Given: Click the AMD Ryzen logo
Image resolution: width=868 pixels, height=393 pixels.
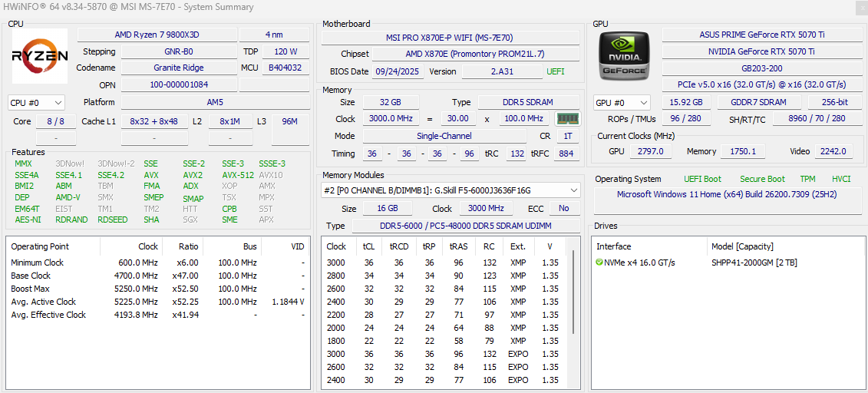Looking at the screenshot, I should pyautogui.click(x=40, y=56).
